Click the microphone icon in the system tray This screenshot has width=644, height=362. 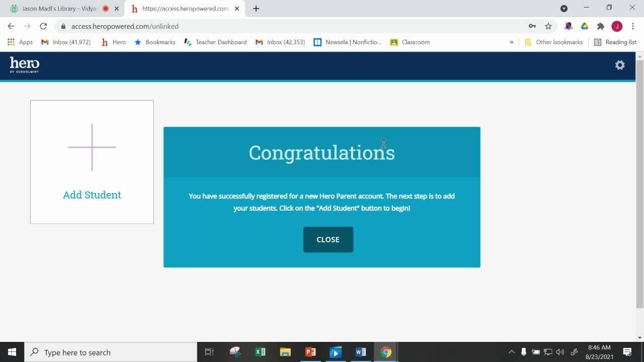[x=524, y=352]
